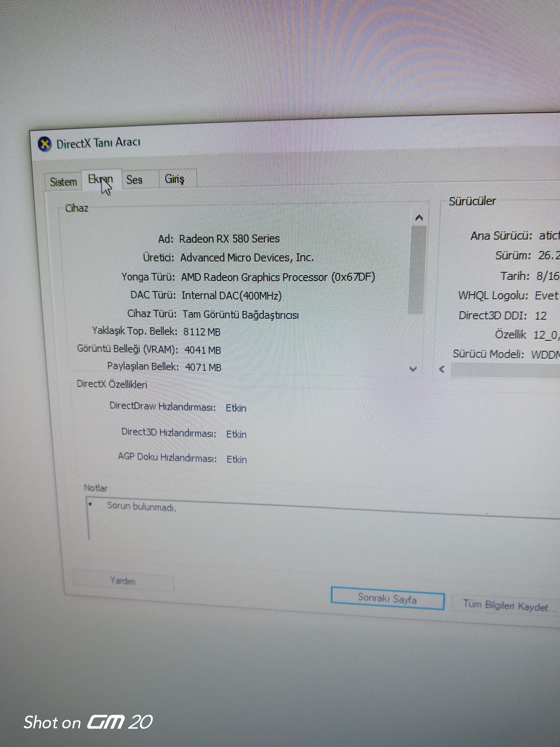Screen dimensions: 560x747
Task: Click the Sürücüler horizontal scrollbar track
Action: (x=505, y=370)
